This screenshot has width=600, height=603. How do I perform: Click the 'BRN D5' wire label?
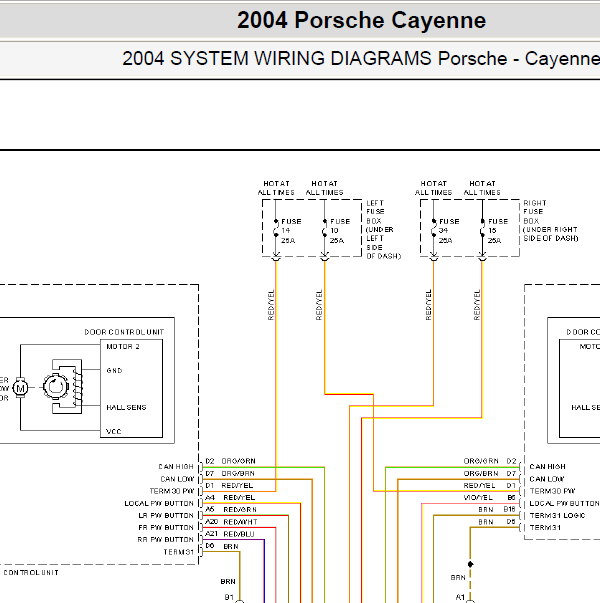tap(497, 522)
